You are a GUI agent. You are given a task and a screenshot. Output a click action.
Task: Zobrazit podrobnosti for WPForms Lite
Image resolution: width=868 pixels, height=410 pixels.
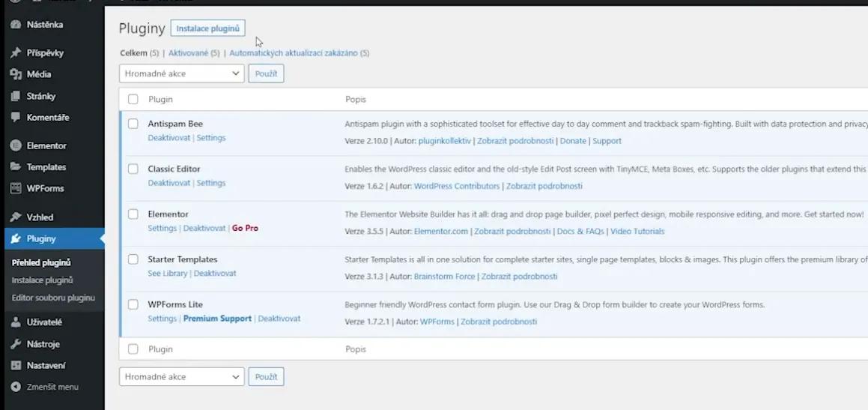point(499,322)
